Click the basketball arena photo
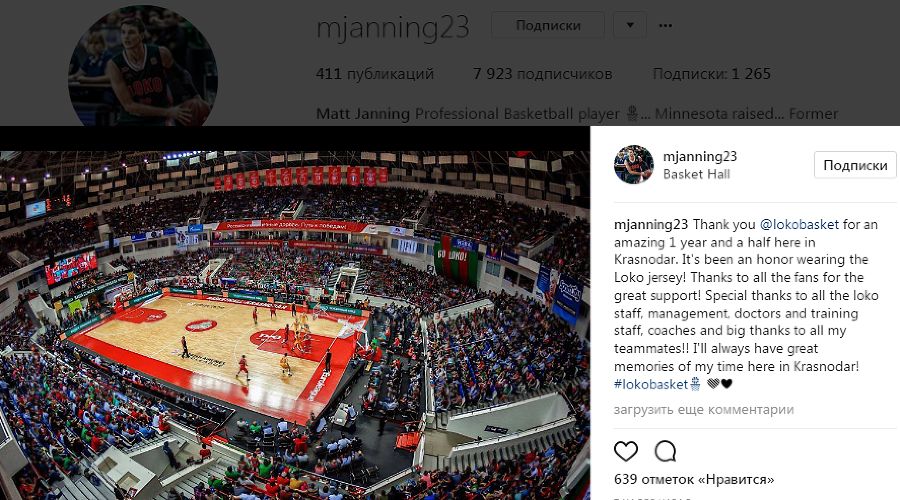The image size is (900, 500). coord(295,325)
